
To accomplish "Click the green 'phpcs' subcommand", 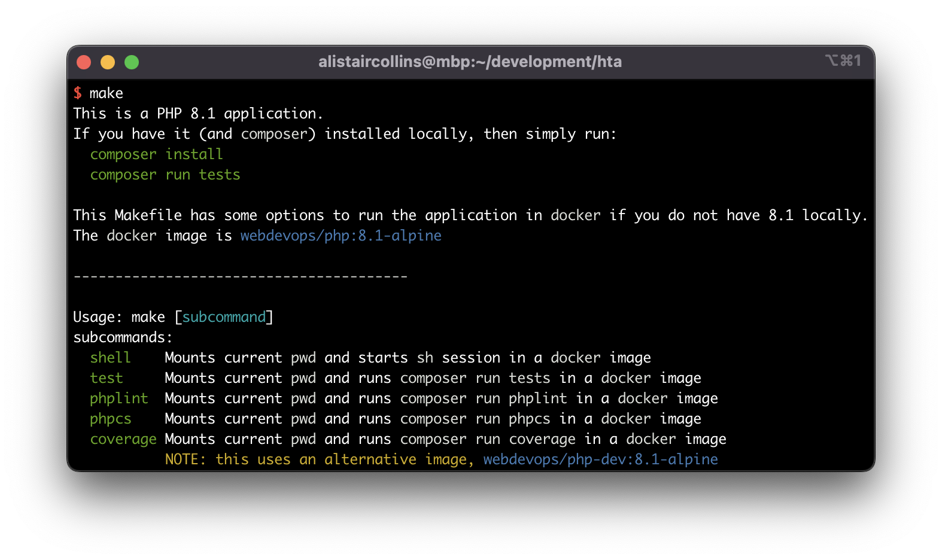I will [x=111, y=419].
